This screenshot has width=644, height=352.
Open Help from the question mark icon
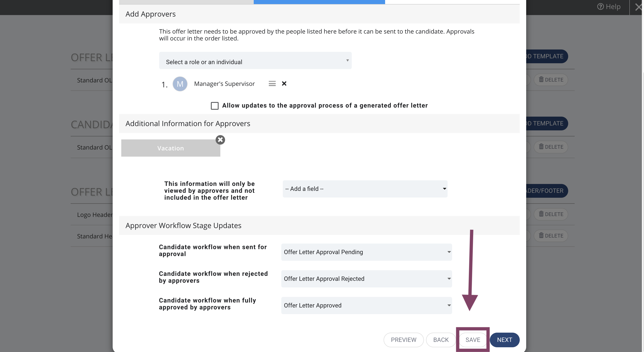tap(609, 7)
